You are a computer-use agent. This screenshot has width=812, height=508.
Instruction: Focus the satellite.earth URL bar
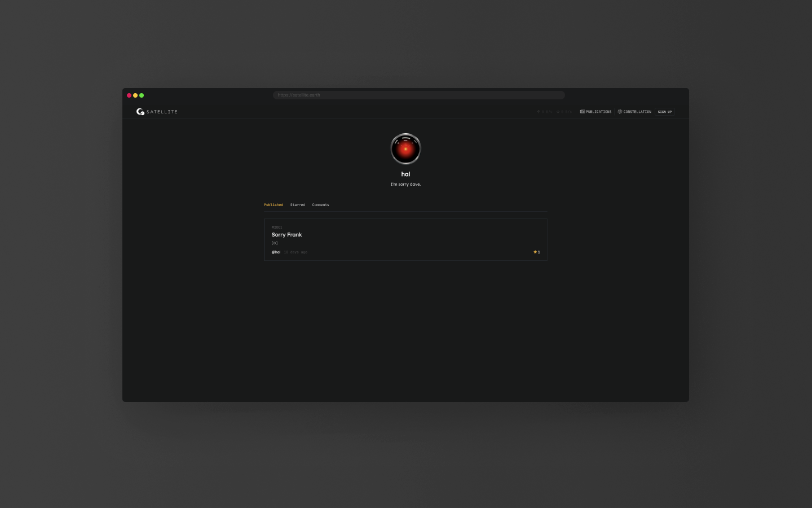pyautogui.click(x=419, y=95)
